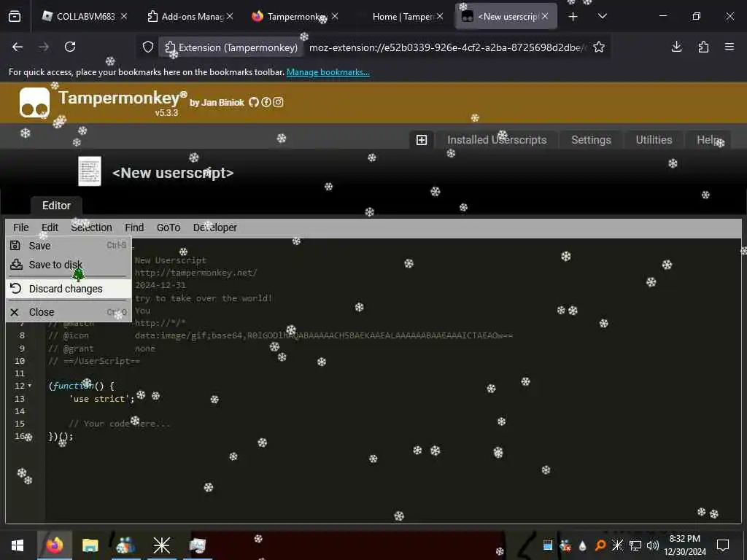Open the Find menu in editor
The image size is (747, 560).
[134, 227]
